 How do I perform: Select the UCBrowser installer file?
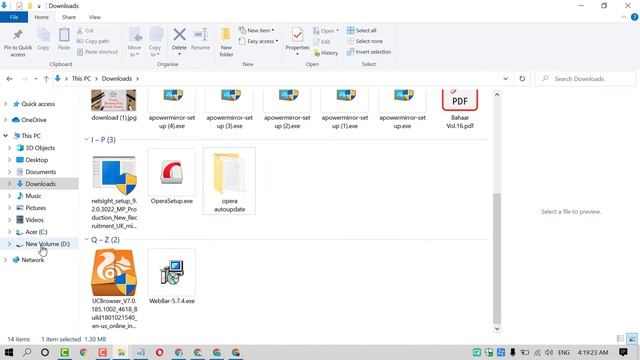114,289
